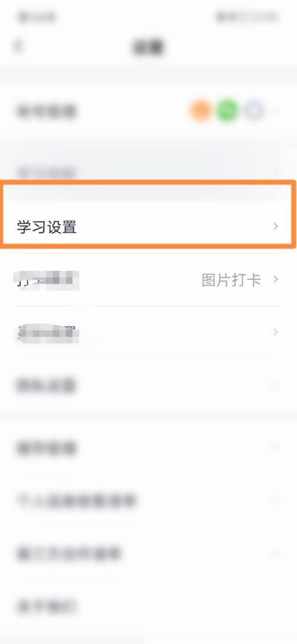Tap the green WeChat account icon
Screen dimensions: 297x644
coord(228,111)
